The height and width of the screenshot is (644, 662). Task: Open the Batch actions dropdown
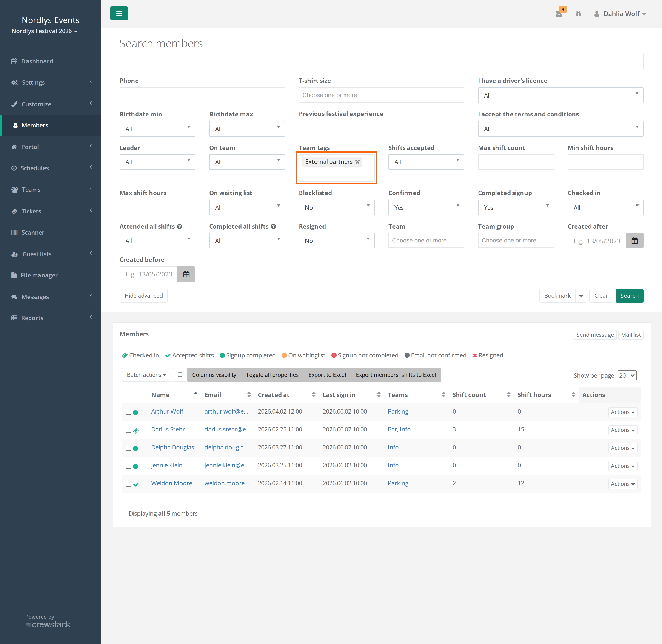pos(146,375)
